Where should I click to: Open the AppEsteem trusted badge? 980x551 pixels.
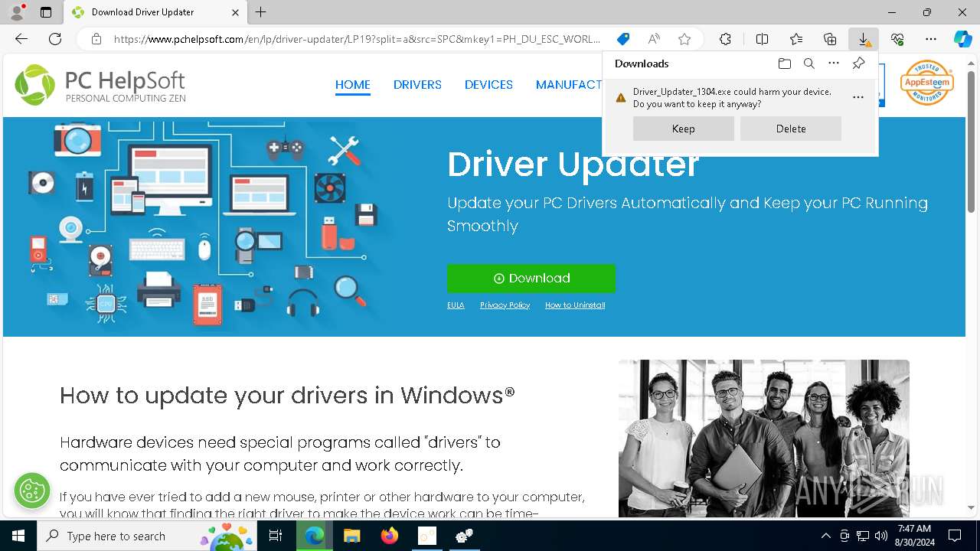tap(927, 83)
